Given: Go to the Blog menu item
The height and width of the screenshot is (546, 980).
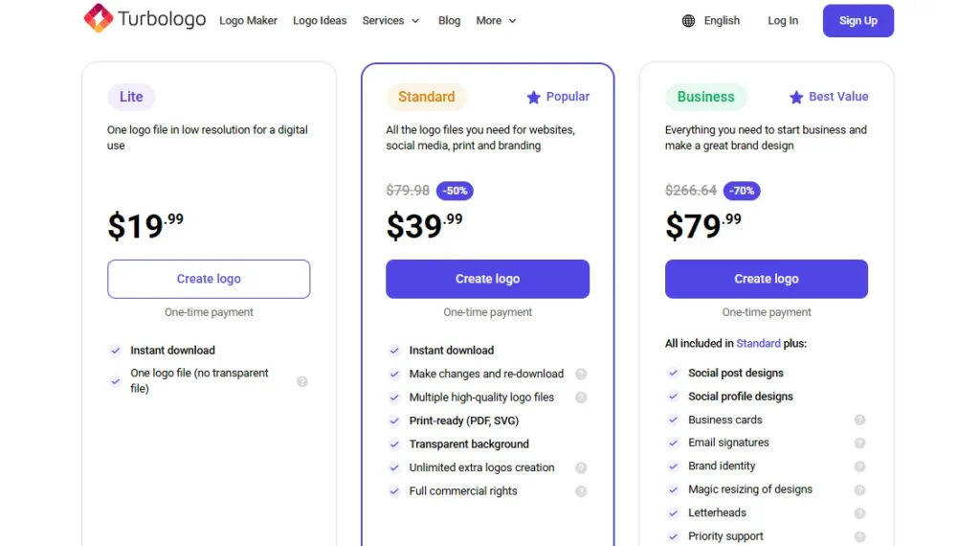Looking at the screenshot, I should click(449, 20).
